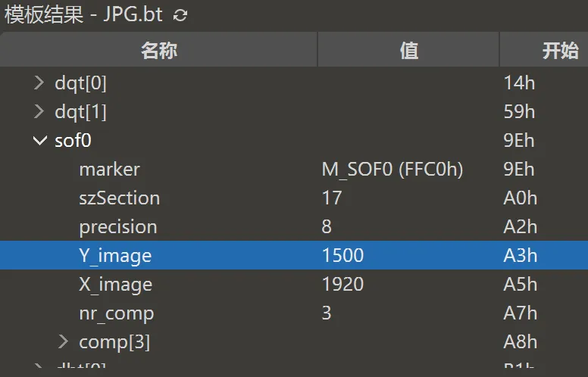The image size is (588, 377).
Task: Click the 值 column header
Action: [408, 51]
